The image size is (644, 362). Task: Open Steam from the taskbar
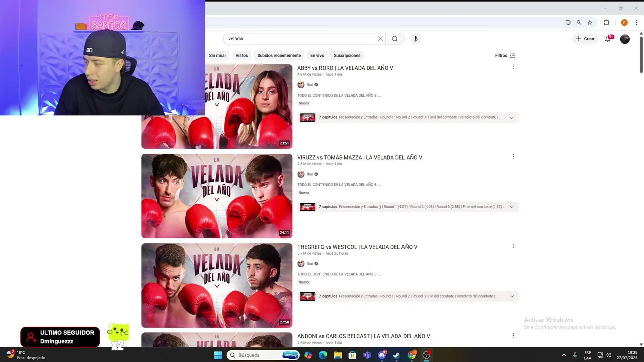pyautogui.click(x=396, y=355)
